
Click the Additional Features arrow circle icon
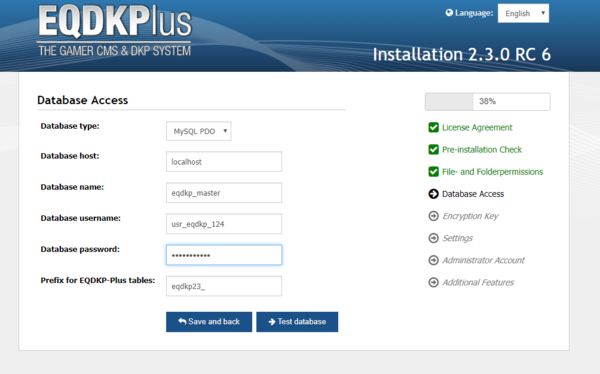point(433,283)
